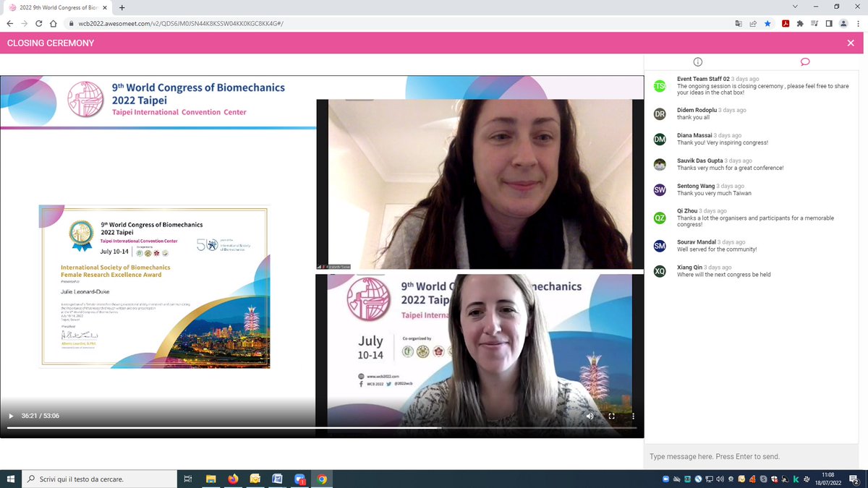Open Chrome profile avatar menu
Image resolution: width=868 pixels, height=488 pixels.
[843, 23]
